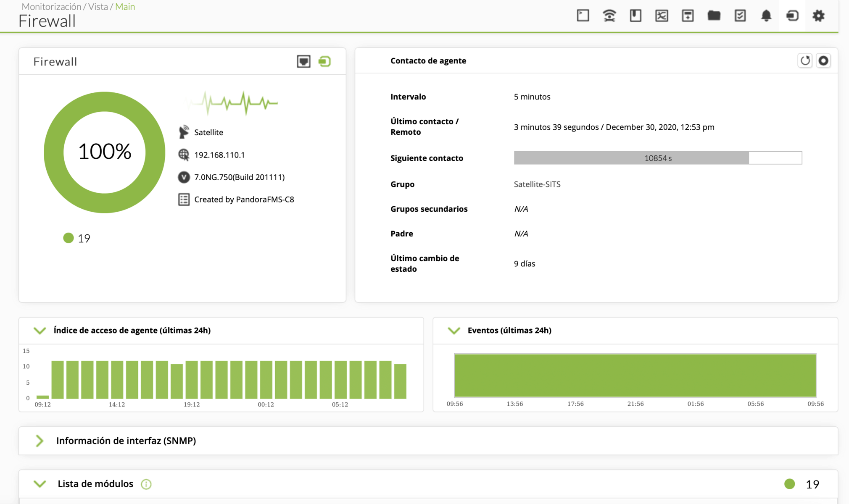The height and width of the screenshot is (504, 849).
Task: Open the agent setup gear icon
Action: tap(818, 16)
